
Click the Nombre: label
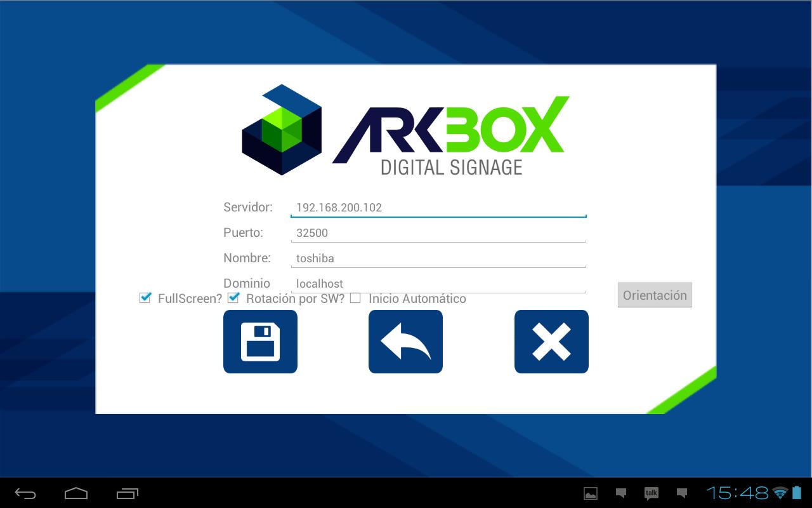247,258
